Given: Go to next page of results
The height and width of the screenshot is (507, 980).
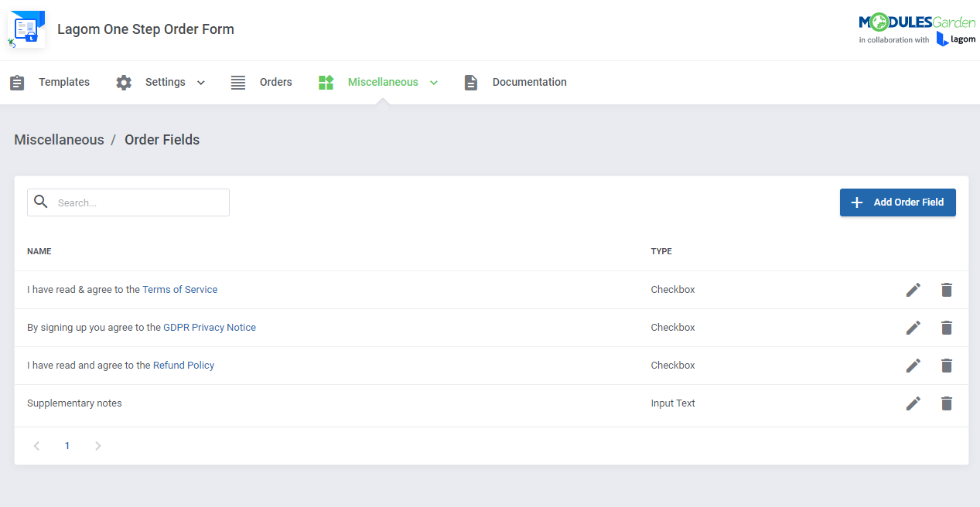Looking at the screenshot, I should (x=97, y=446).
